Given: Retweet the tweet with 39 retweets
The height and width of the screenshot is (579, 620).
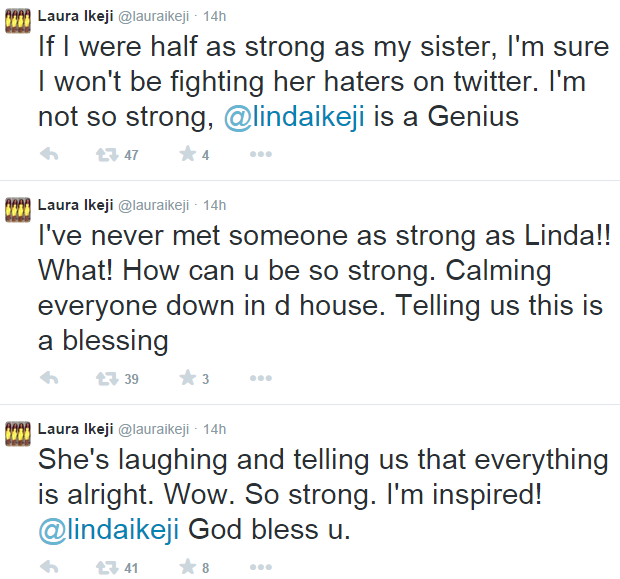Looking at the screenshot, I should point(105,379).
